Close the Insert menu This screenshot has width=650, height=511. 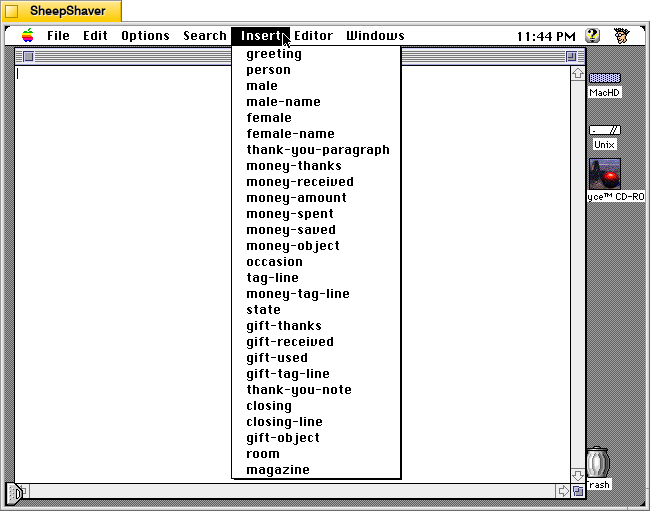pyautogui.click(x=261, y=36)
